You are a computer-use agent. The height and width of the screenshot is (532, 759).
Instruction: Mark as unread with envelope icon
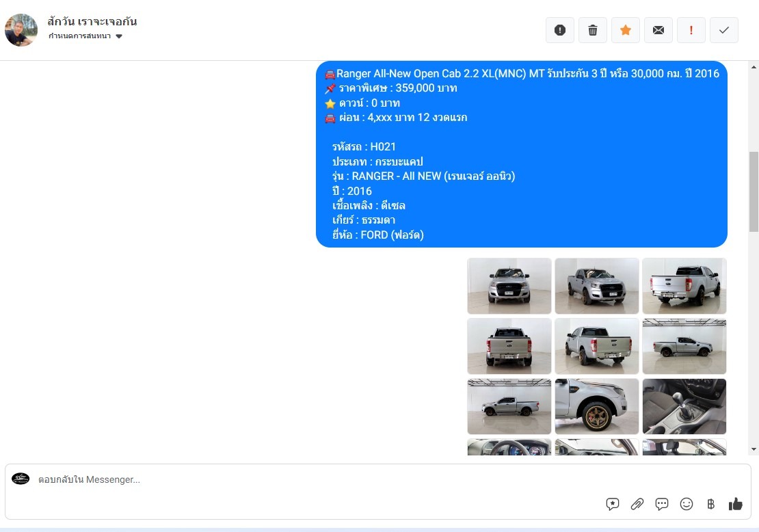tap(658, 30)
